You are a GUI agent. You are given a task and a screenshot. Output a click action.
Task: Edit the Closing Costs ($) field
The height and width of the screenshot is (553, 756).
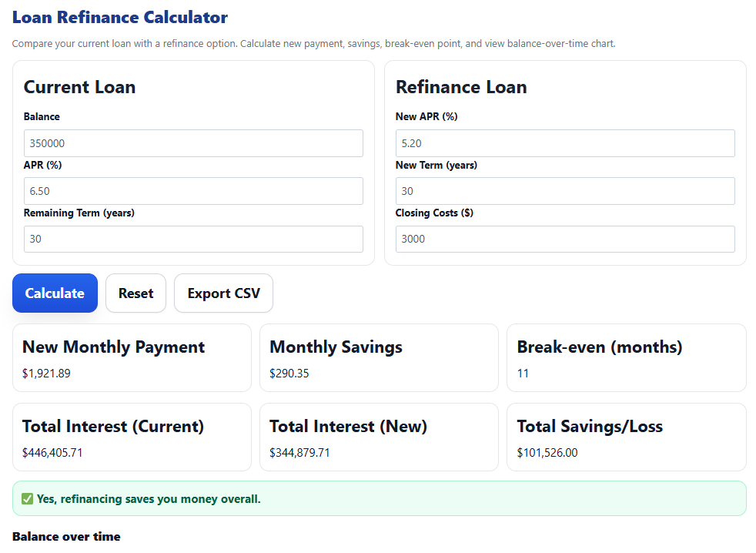tap(565, 239)
